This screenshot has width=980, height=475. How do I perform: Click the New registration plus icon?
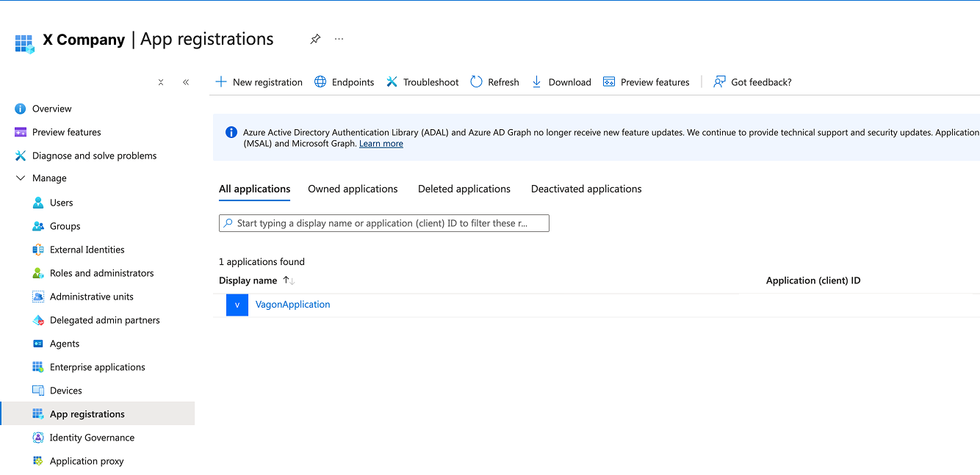(221, 81)
